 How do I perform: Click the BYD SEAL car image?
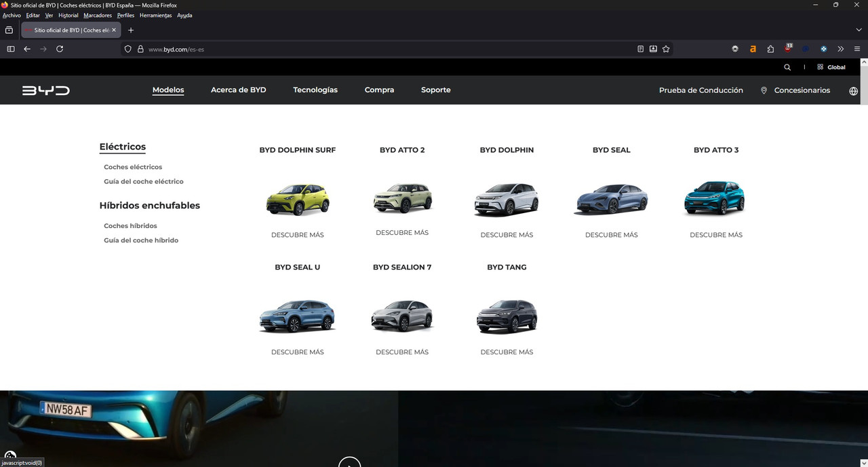point(612,200)
